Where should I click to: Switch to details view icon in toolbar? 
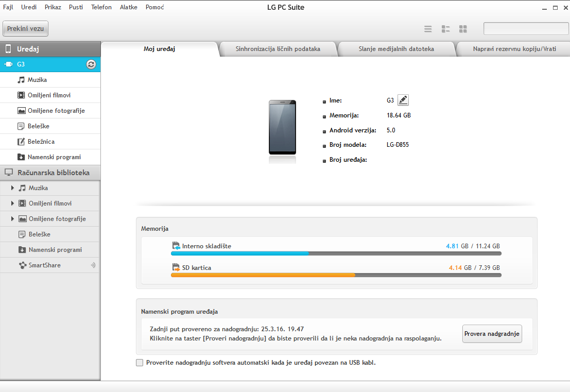click(445, 29)
